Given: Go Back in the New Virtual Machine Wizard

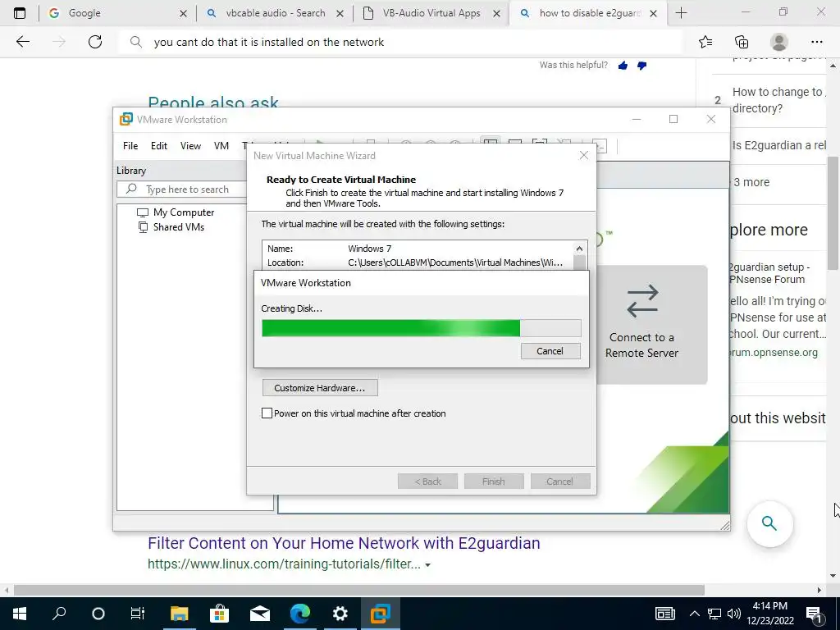Looking at the screenshot, I should 427,481.
